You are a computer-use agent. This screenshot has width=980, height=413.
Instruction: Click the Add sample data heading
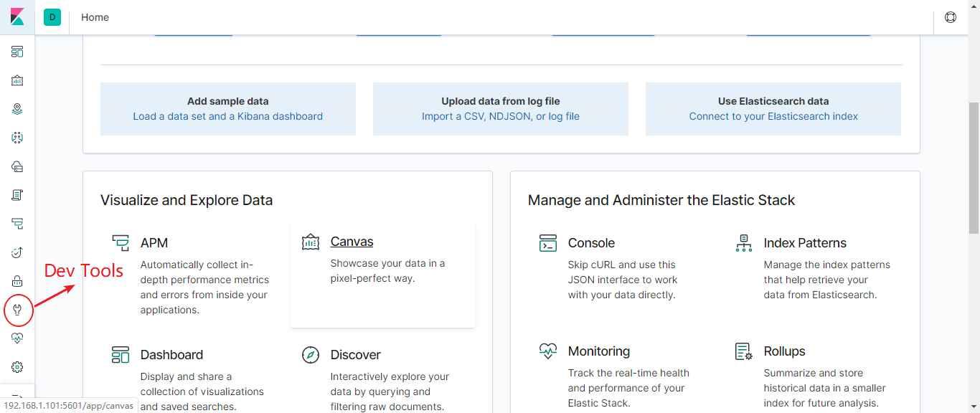click(x=228, y=101)
